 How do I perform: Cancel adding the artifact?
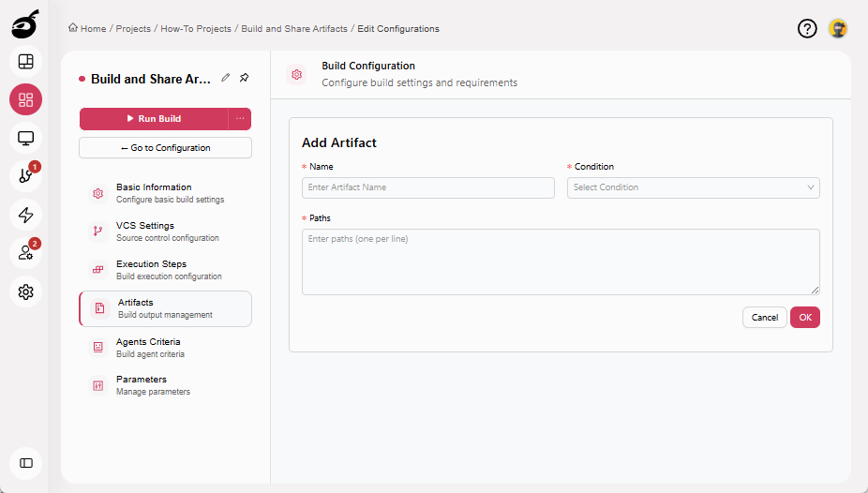click(x=765, y=317)
